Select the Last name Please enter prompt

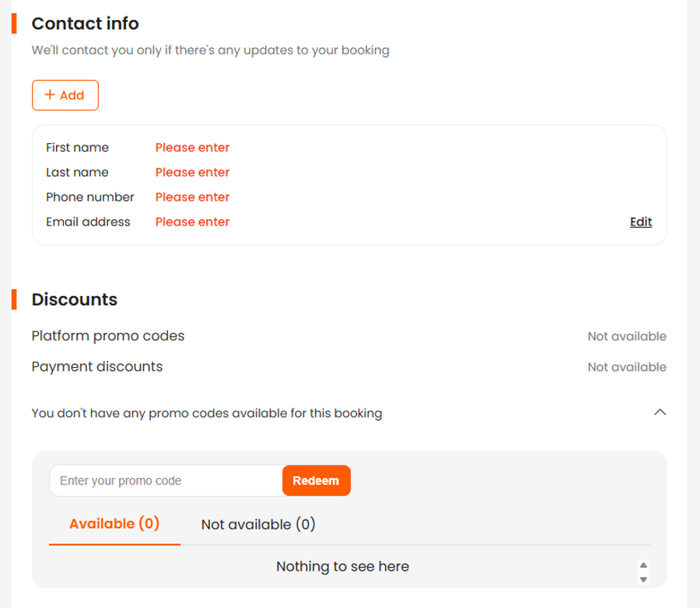192,173
